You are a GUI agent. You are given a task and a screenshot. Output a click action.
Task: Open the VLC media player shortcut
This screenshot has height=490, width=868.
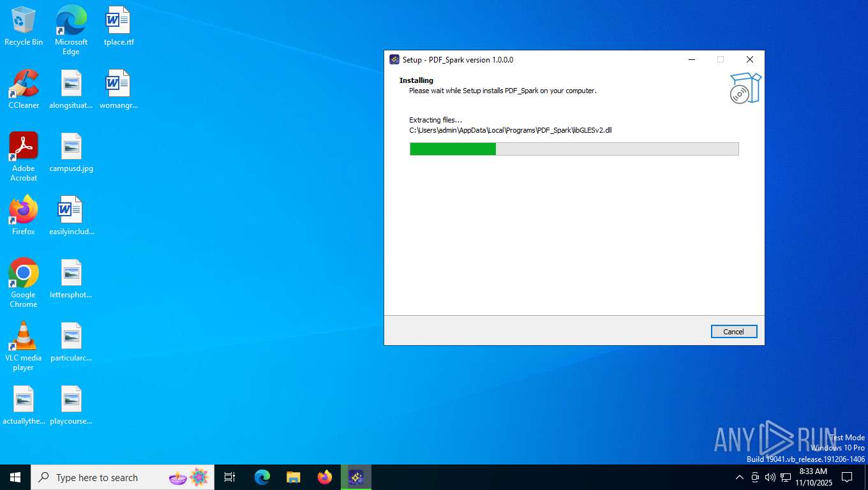24,346
